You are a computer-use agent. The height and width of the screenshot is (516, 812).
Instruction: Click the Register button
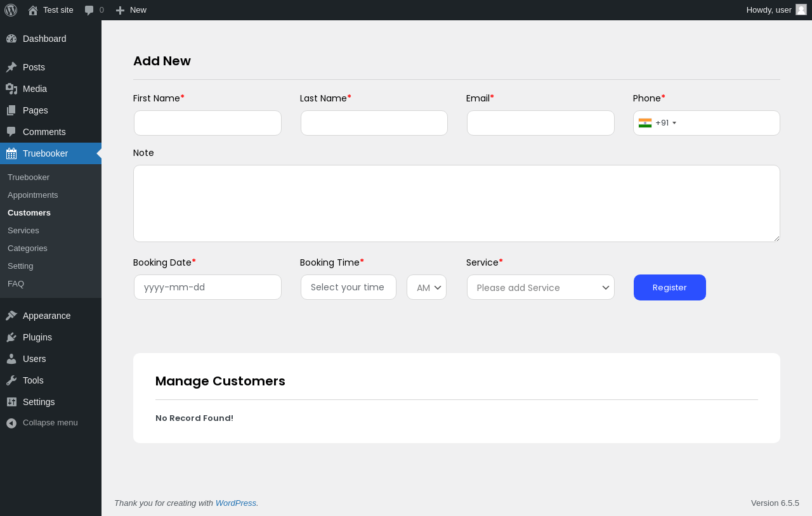[669, 288]
